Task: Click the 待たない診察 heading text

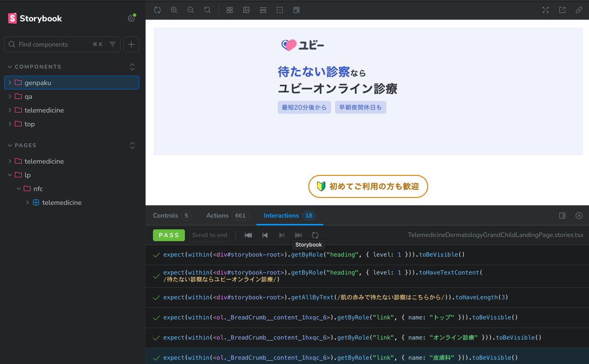Action: 314,71
